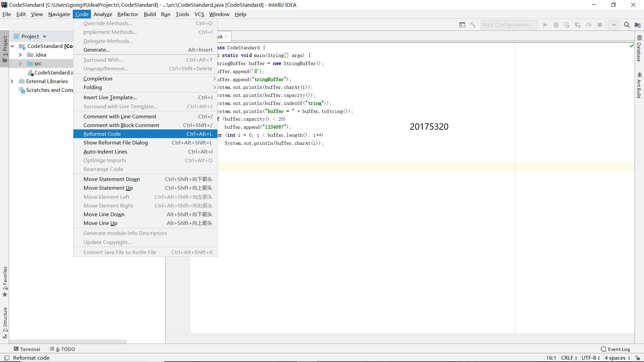
Task: Click the Build Project hammer icon
Action: (473, 25)
